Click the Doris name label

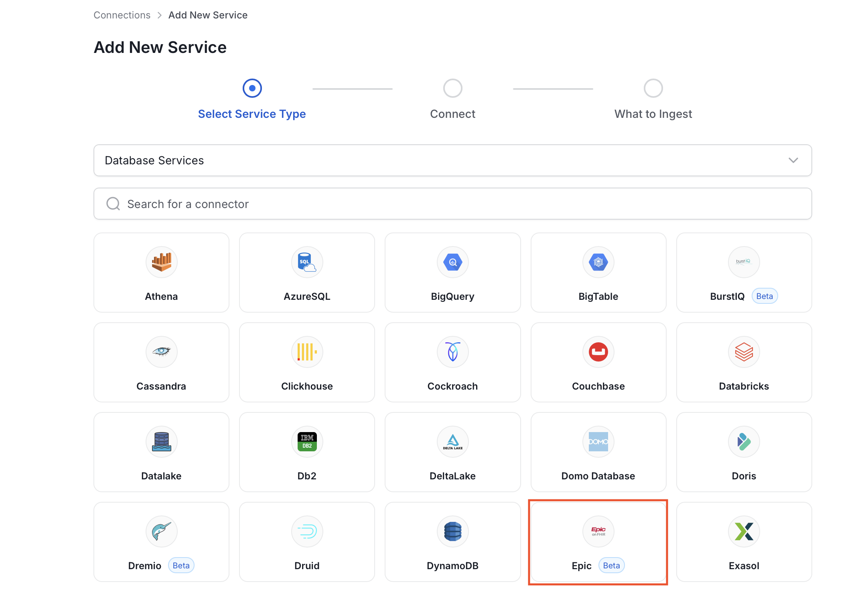tap(744, 476)
